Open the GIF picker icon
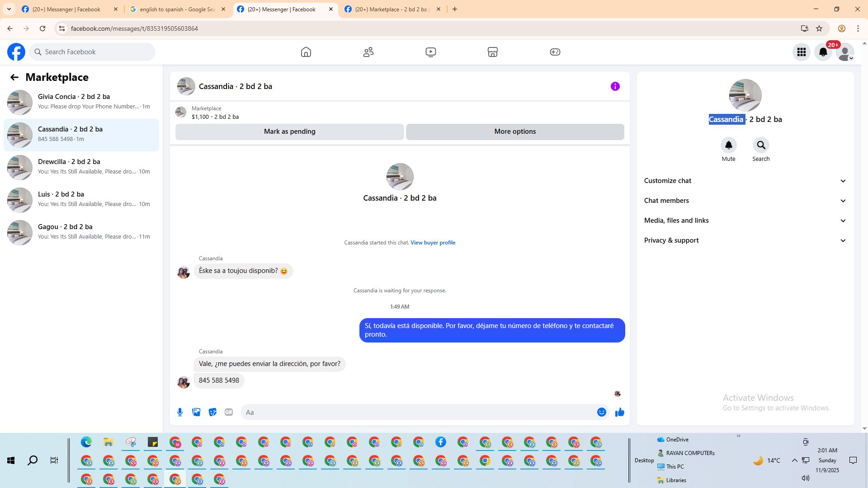This screenshot has height=488, width=868. point(229,412)
